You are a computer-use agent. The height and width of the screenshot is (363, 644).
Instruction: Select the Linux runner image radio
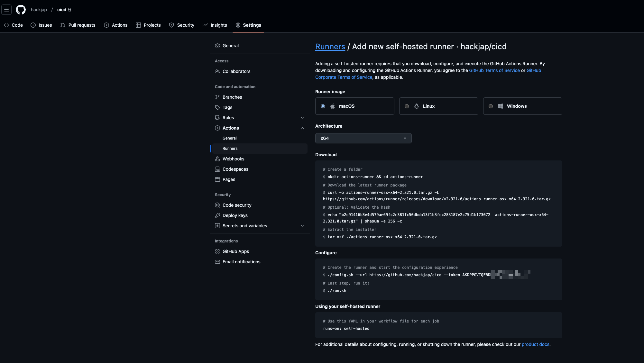[x=407, y=106]
